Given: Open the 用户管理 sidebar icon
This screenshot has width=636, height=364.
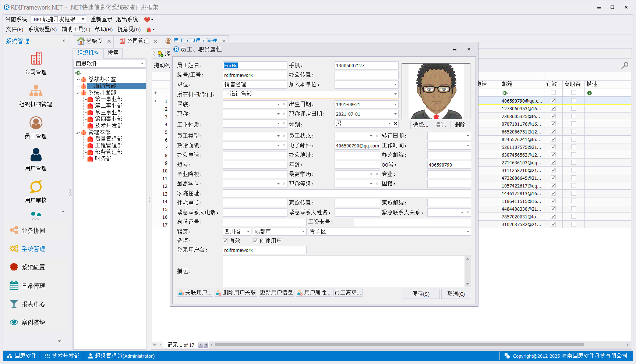Looking at the screenshot, I should (x=36, y=155).
